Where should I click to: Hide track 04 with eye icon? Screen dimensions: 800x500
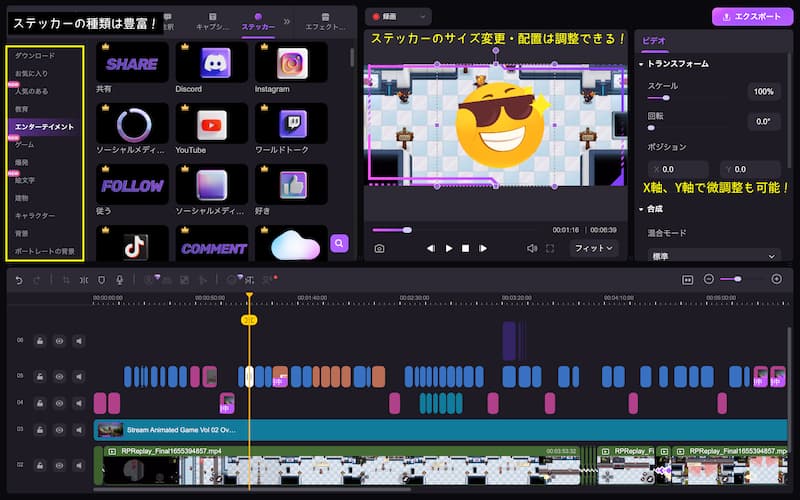pyautogui.click(x=59, y=403)
